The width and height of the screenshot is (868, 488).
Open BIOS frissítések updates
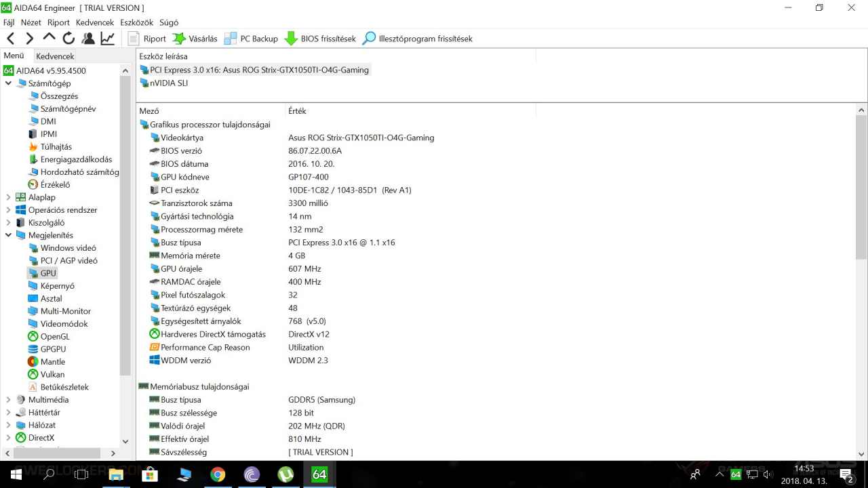coord(320,39)
